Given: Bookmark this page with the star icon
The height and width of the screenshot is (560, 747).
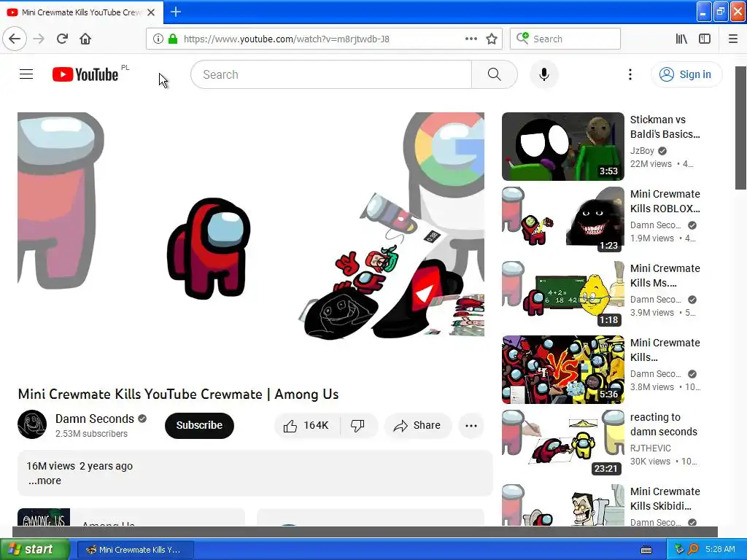Looking at the screenshot, I should (x=492, y=39).
